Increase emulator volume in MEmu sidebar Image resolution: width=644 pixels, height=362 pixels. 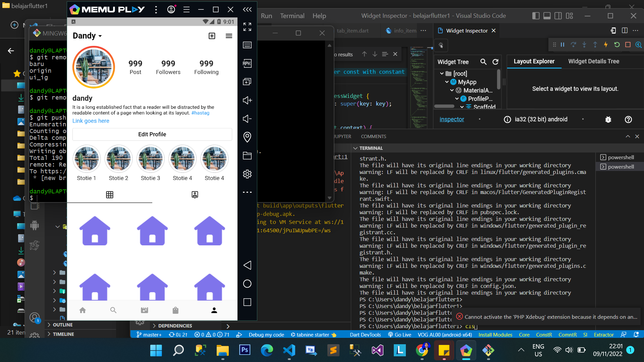point(247,100)
